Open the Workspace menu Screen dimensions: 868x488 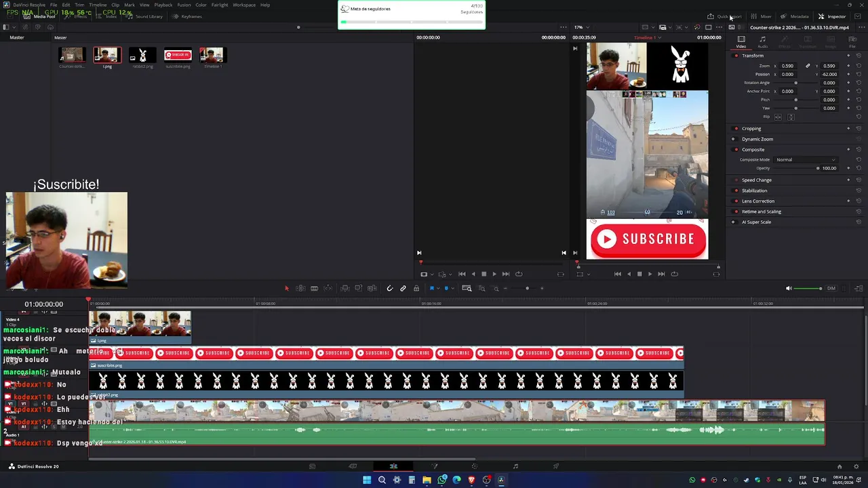pyautogui.click(x=244, y=5)
